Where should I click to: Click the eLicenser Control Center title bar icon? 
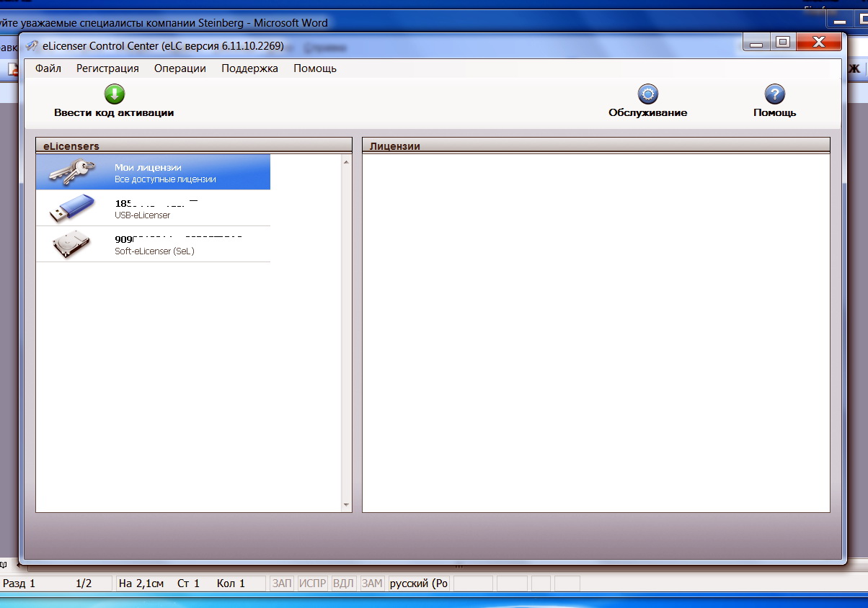pos(32,46)
